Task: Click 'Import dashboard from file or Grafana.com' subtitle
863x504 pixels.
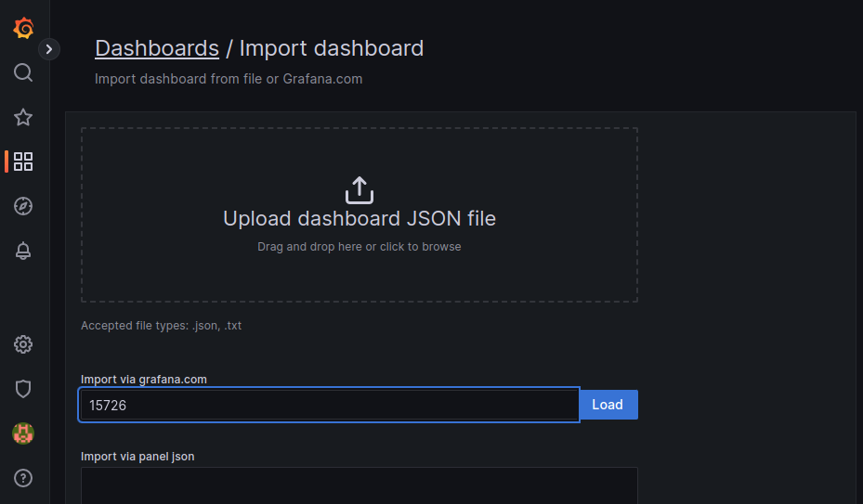Action: point(229,79)
